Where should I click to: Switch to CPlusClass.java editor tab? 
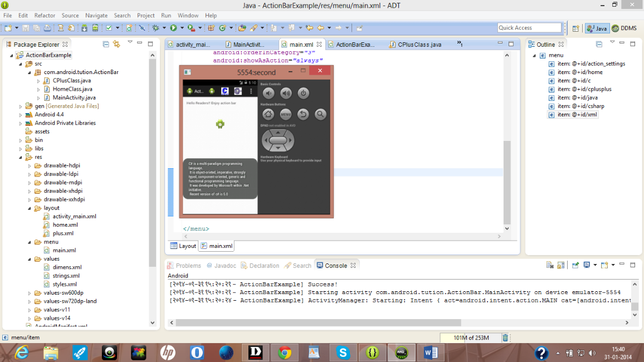click(x=415, y=45)
